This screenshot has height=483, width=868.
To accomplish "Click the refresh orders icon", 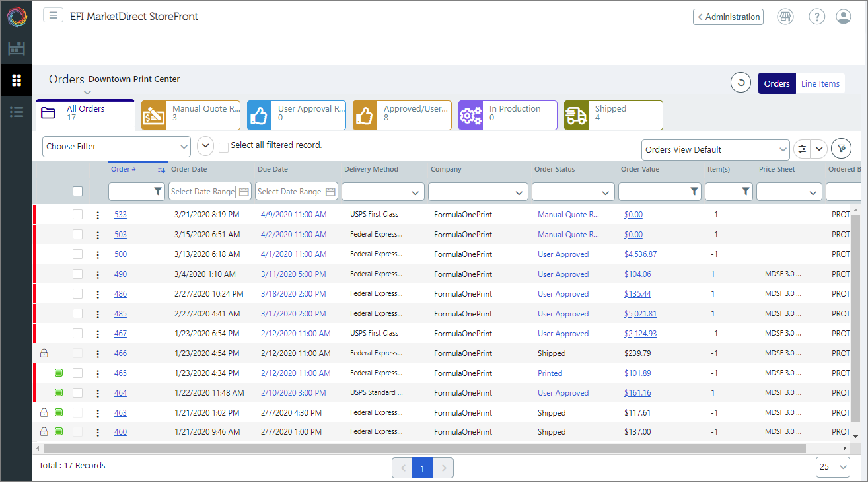I will click(x=741, y=83).
